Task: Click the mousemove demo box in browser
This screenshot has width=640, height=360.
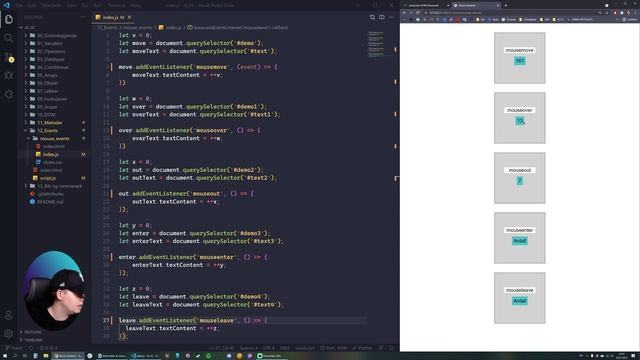Action: (520, 58)
